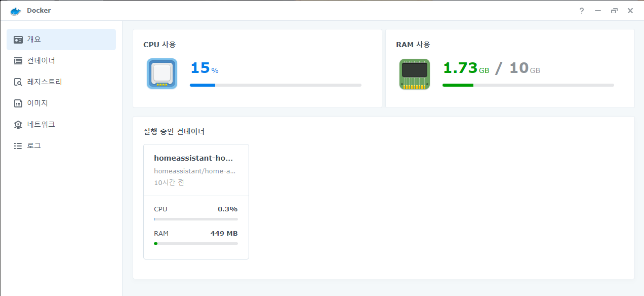Select the 레지스트리 registry search icon
Image resolution: width=644 pixels, height=296 pixels.
pos(18,82)
